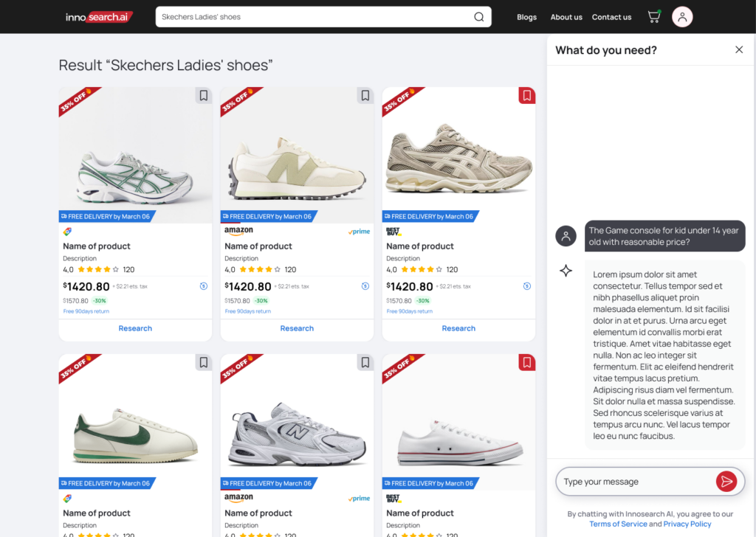Viewport: 756px width, 537px height.
Task: Open the Contact us page
Action: point(611,17)
